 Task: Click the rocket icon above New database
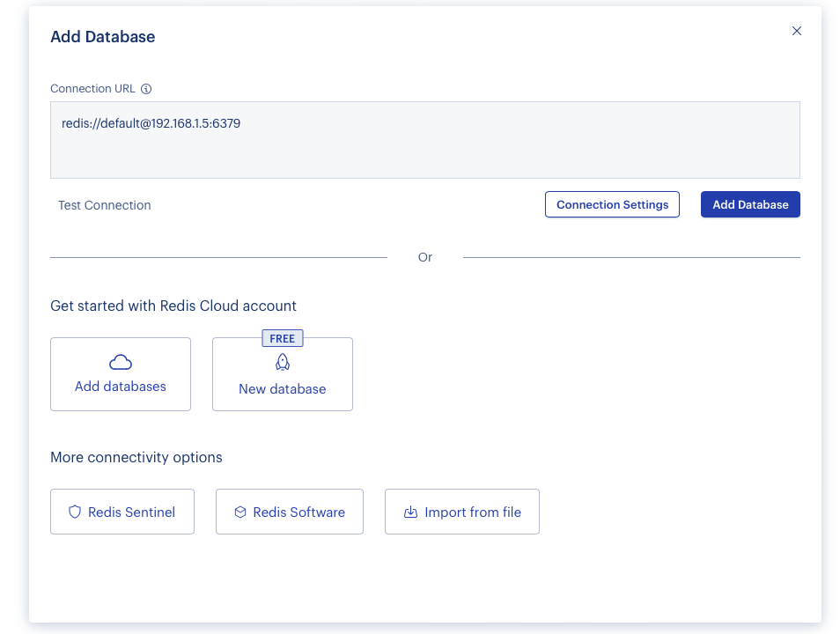[283, 362]
